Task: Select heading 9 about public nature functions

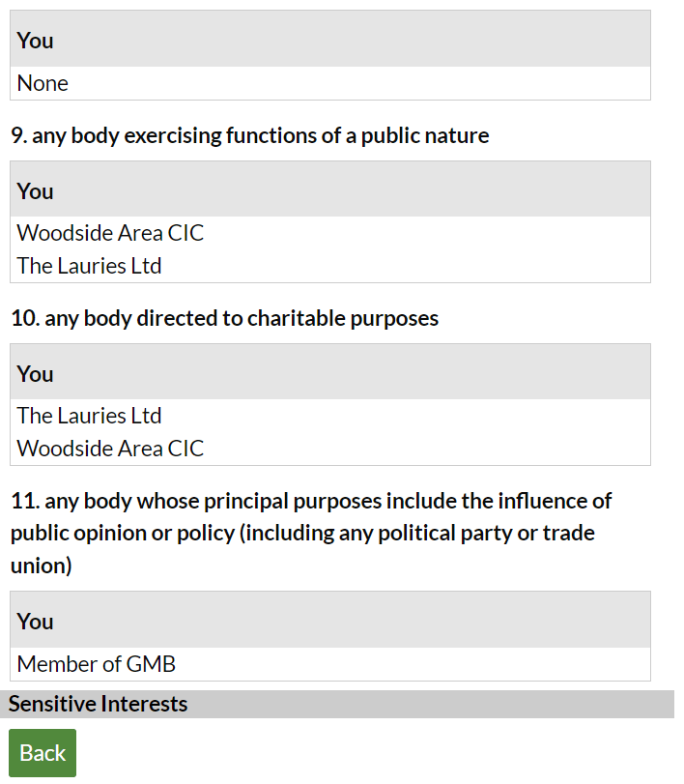Action: click(250, 135)
